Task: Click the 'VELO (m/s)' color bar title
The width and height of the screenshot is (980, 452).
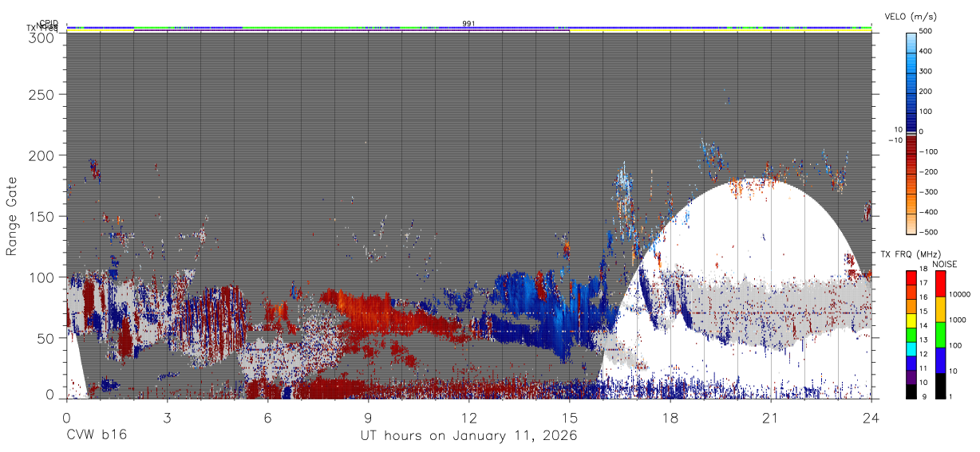Action: click(x=911, y=16)
